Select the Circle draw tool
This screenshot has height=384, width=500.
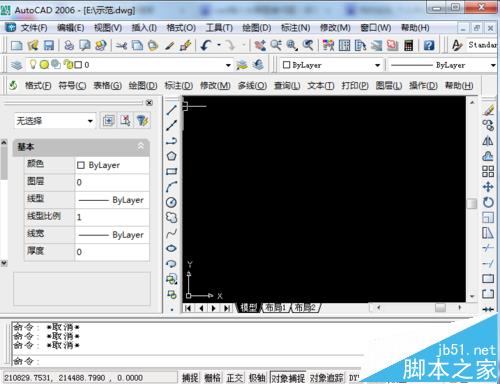pyautogui.click(x=171, y=202)
